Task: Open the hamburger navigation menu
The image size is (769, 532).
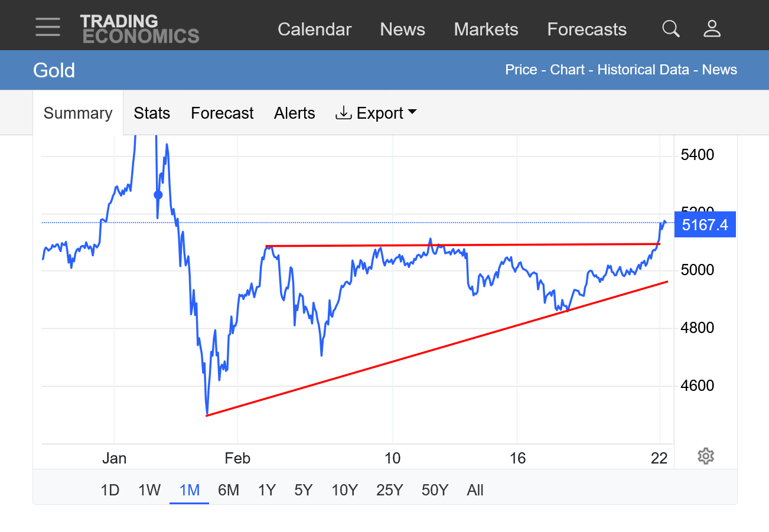Action: (x=47, y=27)
